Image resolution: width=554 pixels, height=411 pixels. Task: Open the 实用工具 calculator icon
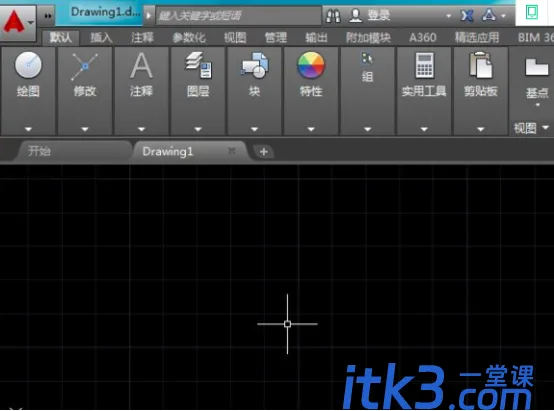click(424, 65)
